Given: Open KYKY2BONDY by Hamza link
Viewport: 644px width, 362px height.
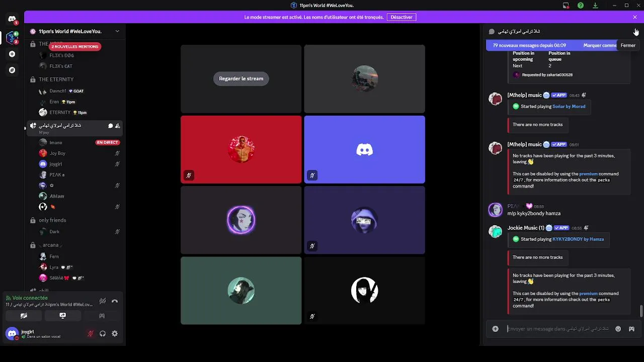Looking at the screenshot, I should 578,239.
